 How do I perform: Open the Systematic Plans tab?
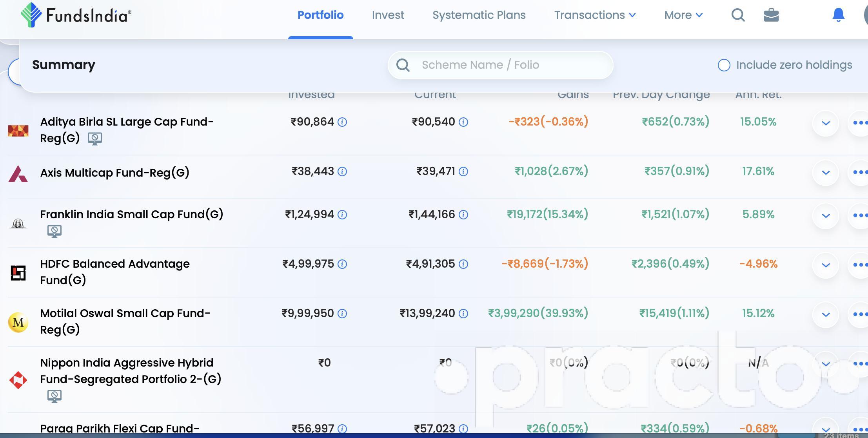click(479, 15)
